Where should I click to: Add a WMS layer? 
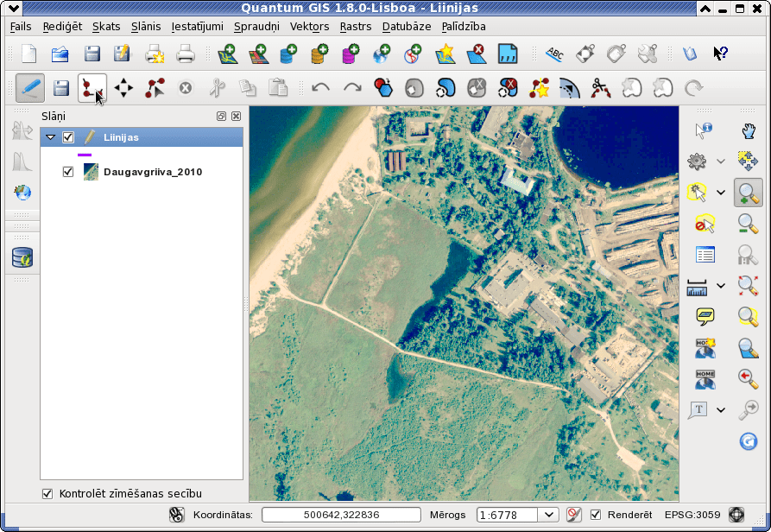click(x=382, y=54)
